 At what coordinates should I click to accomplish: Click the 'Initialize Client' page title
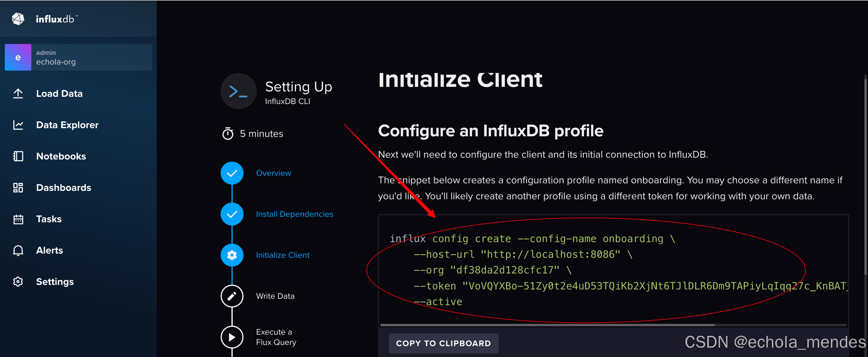[460, 80]
